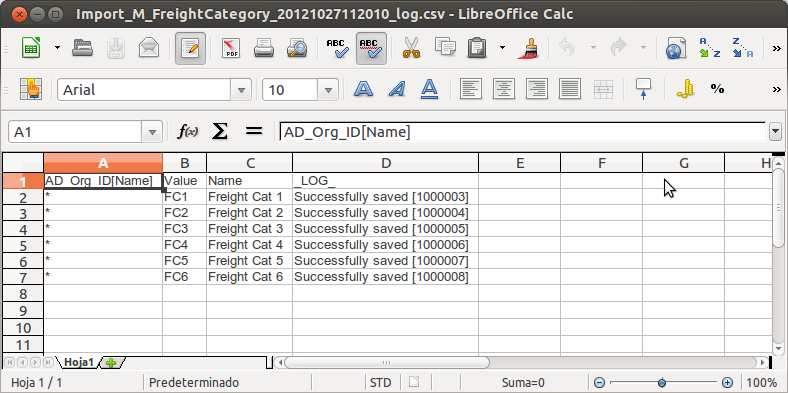Screen dimensions: 788x393
Task: Toggle AutoSpellcheck
Action: [371, 48]
